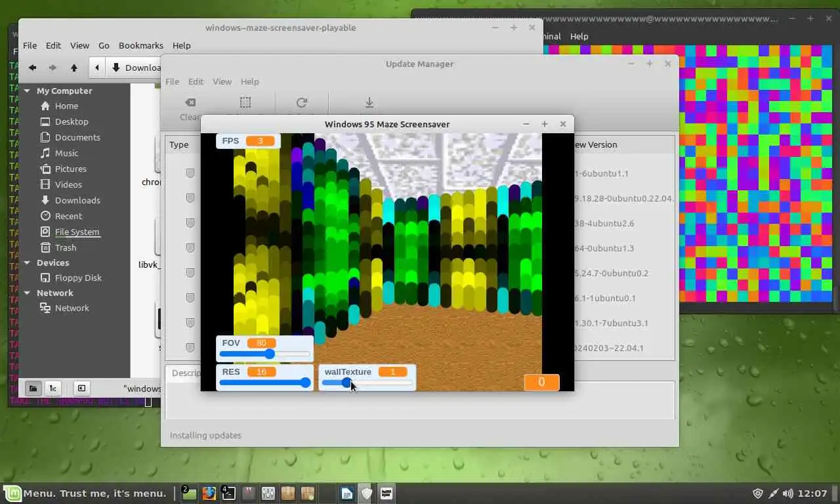Show tree view sidebar button
The width and height of the screenshot is (840, 504).
pyautogui.click(x=53, y=388)
